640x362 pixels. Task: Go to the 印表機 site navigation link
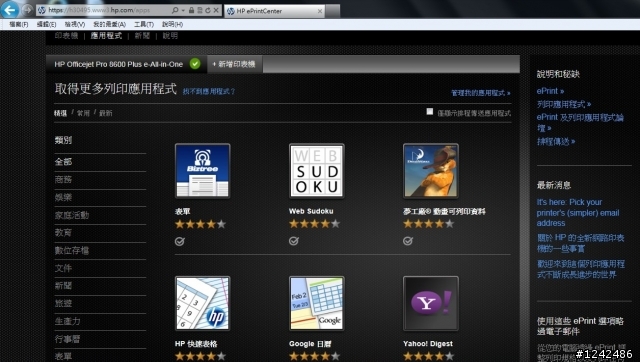pos(66,36)
